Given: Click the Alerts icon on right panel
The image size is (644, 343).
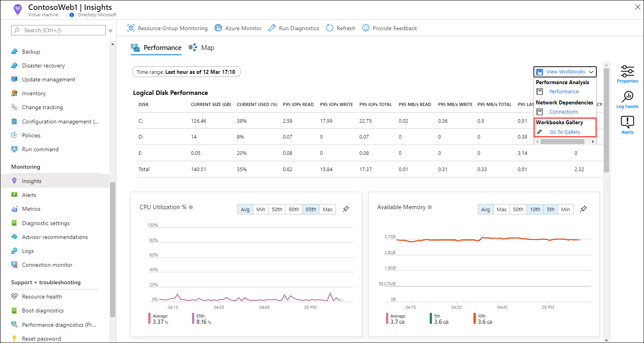Looking at the screenshot, I should coord(627,122).
